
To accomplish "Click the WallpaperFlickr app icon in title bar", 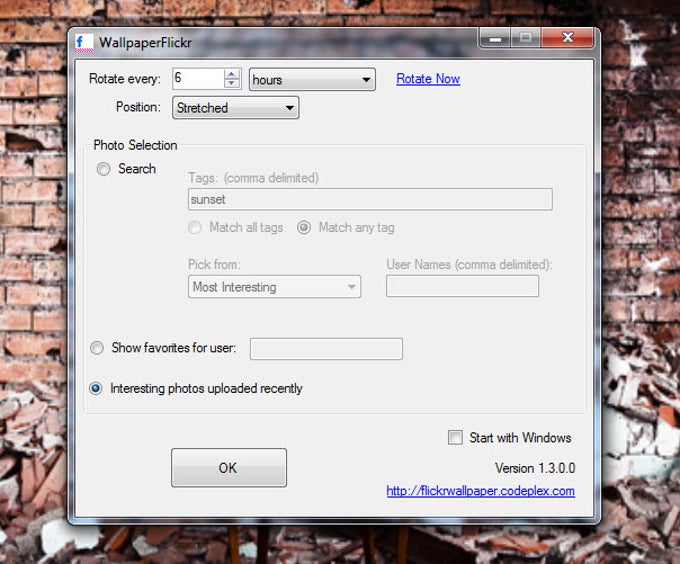I will point(84,43).
